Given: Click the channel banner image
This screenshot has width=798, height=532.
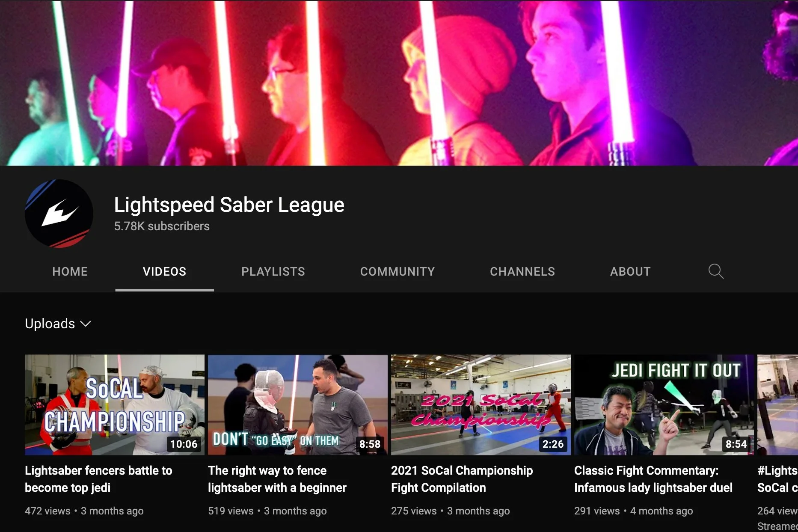Looking at the screenshot, I should point(399,83).
